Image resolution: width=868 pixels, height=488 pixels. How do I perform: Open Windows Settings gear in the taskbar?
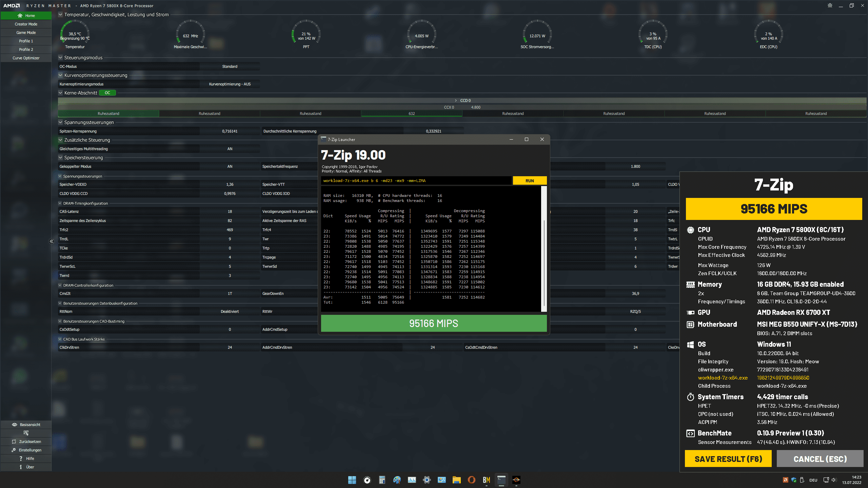tap(427, 480)
